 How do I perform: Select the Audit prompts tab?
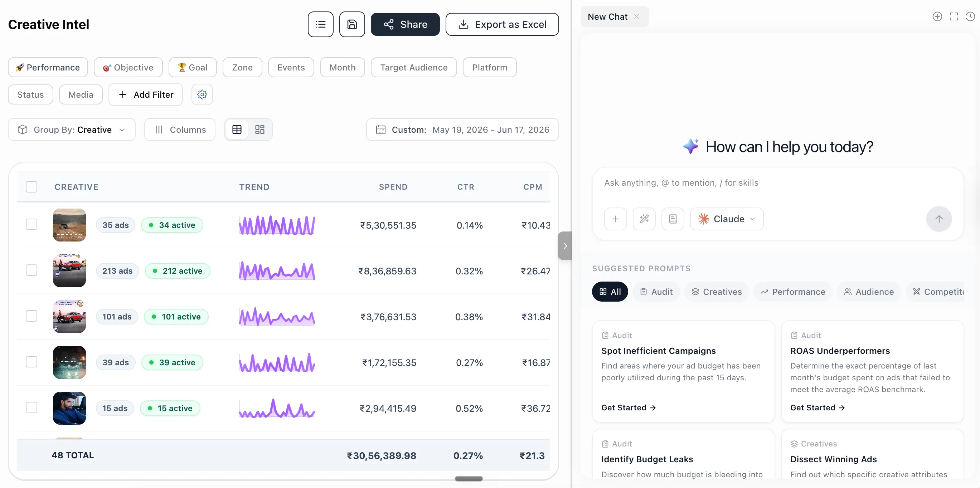click(x=656, y=292)
